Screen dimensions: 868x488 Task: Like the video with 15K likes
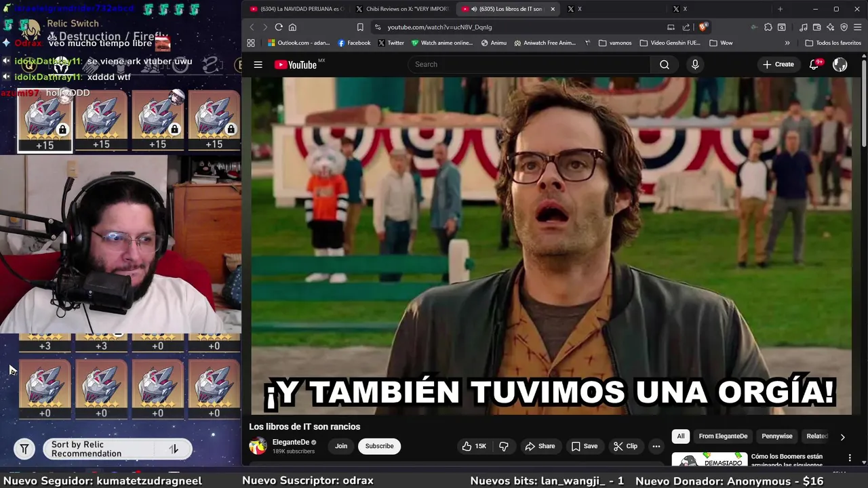point(474,446)
